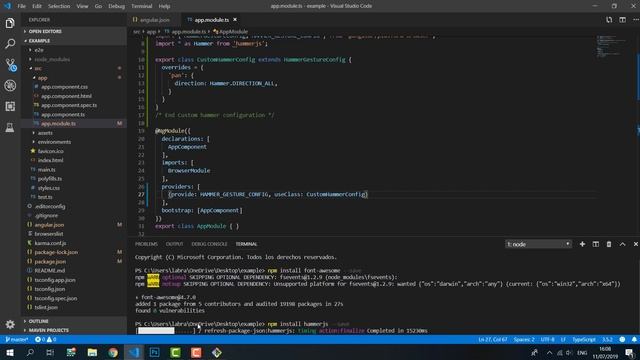
Task: Open the Go menu
Action: point(98,6)
